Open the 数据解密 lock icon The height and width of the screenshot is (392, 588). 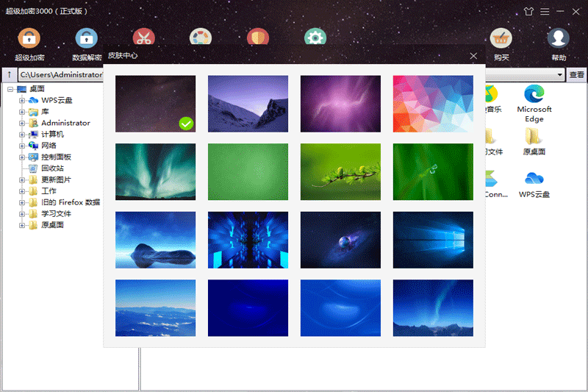coord(87,38)
